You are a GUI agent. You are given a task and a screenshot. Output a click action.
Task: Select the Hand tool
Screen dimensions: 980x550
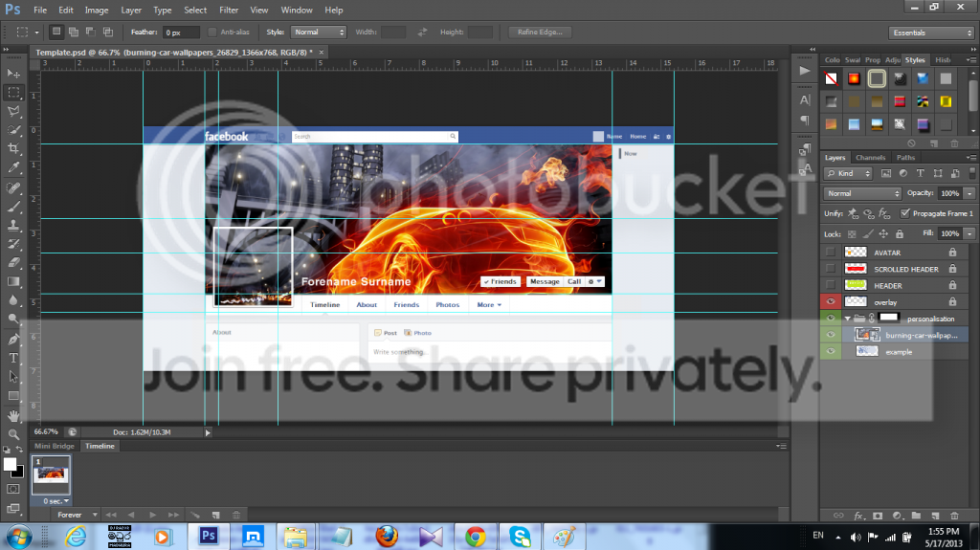click(x=13, y=415)
